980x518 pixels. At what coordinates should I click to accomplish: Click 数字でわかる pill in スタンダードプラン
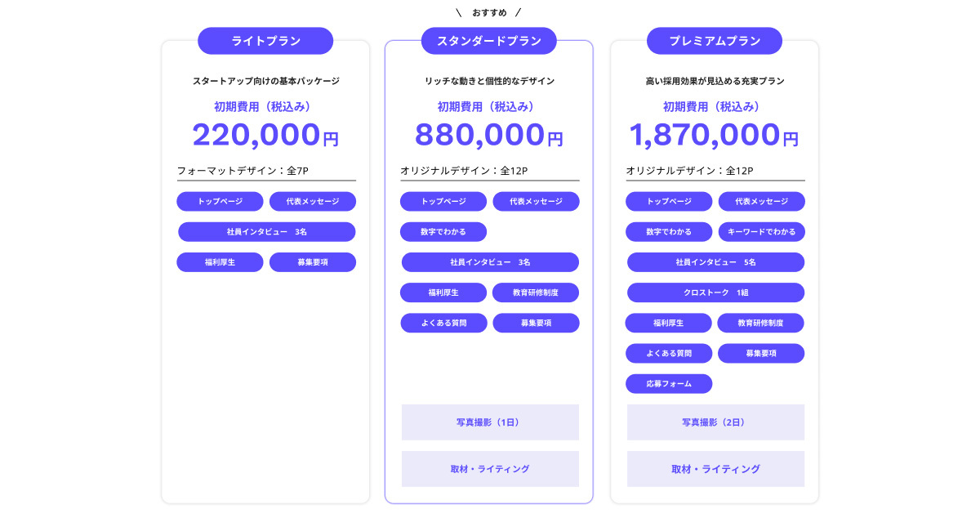pyautogui.click(x=443, y=232)
